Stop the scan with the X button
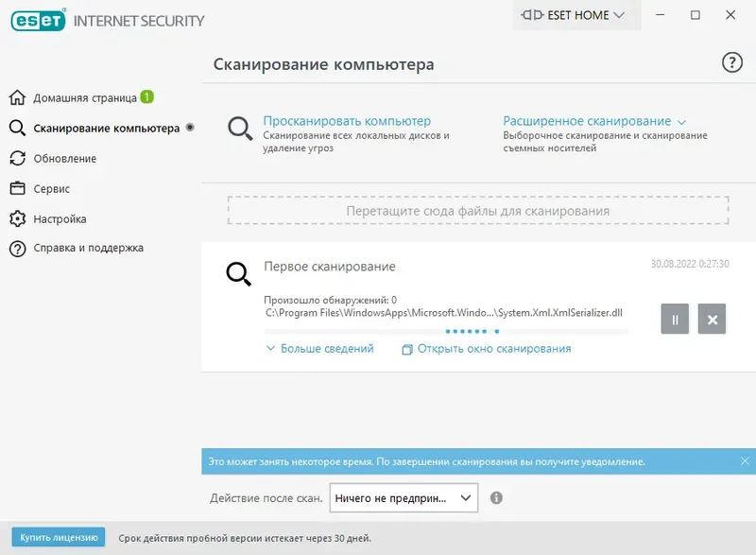The height and width of the screenshot is (555, 756). tap(713, 321)
